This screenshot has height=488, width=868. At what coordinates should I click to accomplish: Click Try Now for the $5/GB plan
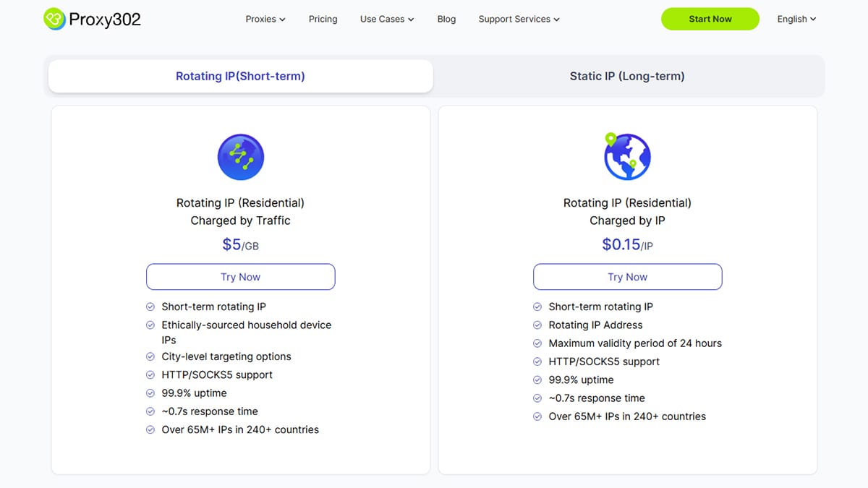240,277
